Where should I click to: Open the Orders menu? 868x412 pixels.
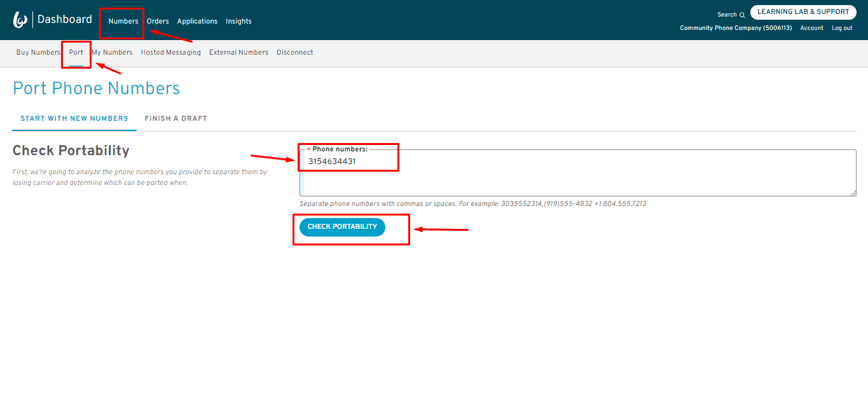[x=158, y=21]
